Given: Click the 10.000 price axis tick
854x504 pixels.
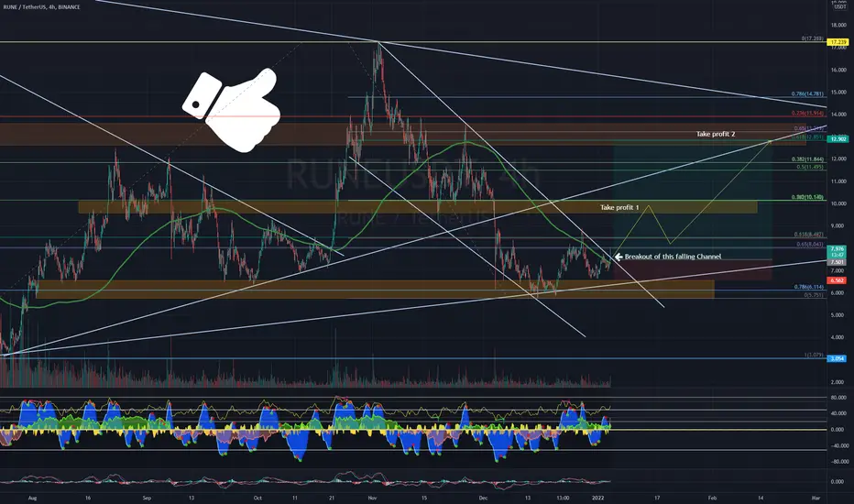Looking at the screenshot, I should pyautogui.click(x=838, y=203).
